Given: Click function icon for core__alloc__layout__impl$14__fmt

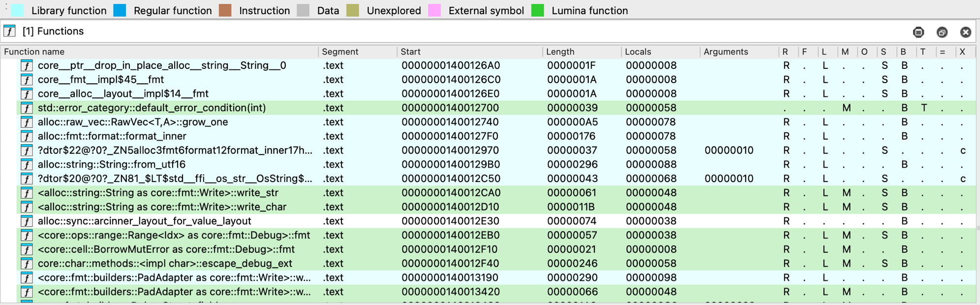Looking at the screenshot, I should (27, 94).
